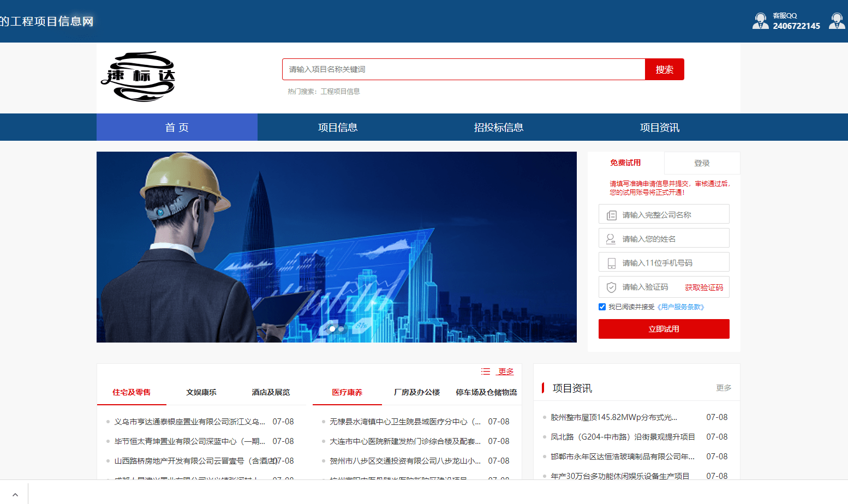Image resolution: width=848 pixels, height=504 pixels.
Task: Switch to the second banner carousel dot
Action: [x=341, y=329]
